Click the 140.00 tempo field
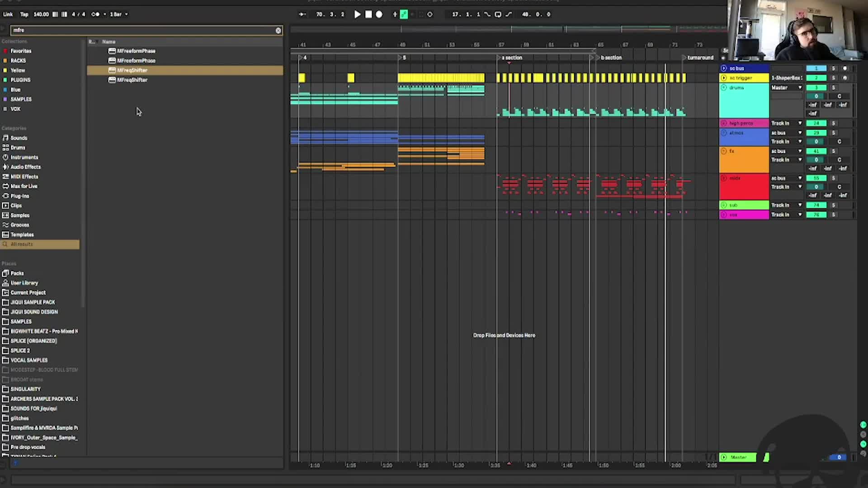868x488 pixels. point(41,14)
